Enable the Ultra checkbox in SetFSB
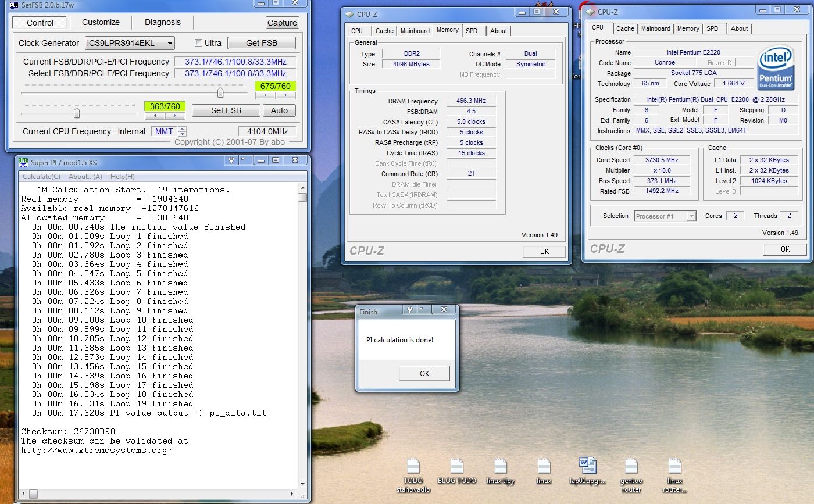 [198, 43]
